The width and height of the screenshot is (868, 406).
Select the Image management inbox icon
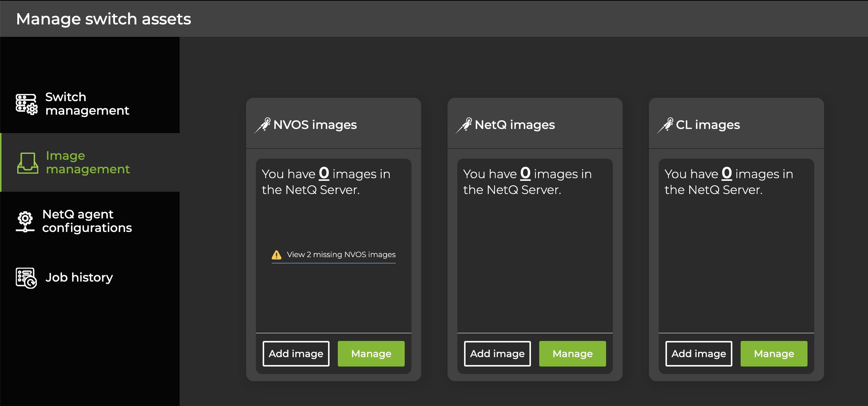27,162
